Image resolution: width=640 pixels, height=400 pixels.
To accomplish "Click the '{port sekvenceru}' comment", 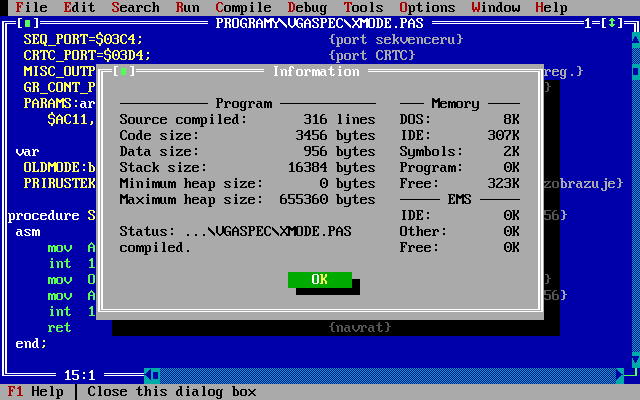I will pos(396,39).
